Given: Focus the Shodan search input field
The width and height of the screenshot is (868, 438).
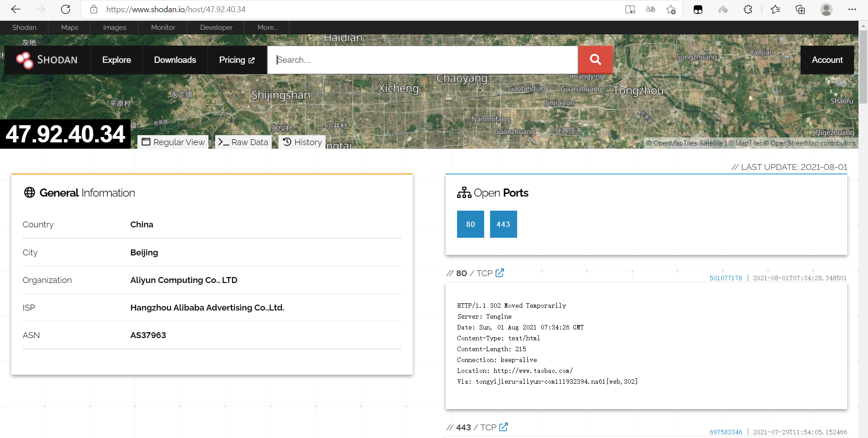Looking at the screenshot, I should point(423,60).
